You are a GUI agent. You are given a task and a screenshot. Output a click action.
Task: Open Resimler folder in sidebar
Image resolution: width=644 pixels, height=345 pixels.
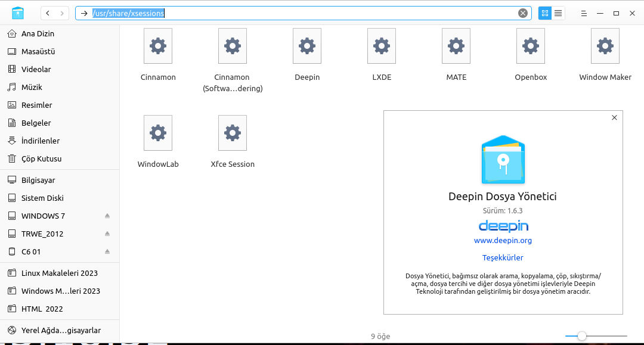point(60,105)
